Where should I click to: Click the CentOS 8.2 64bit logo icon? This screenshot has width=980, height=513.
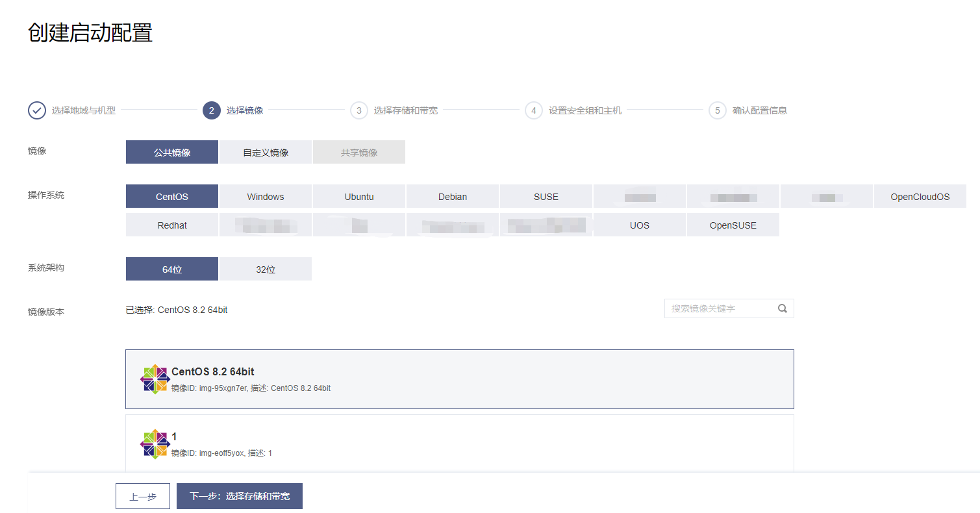pos(155,379)
